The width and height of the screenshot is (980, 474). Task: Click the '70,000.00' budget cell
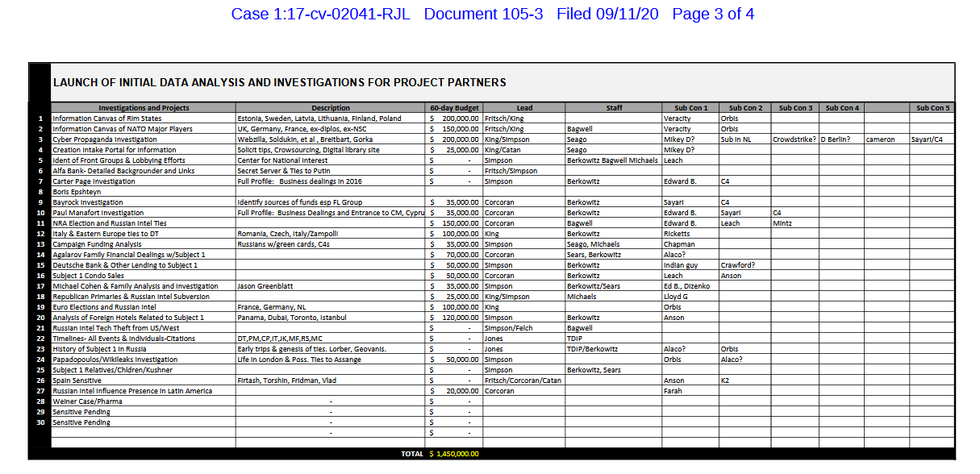coord(454,255)
